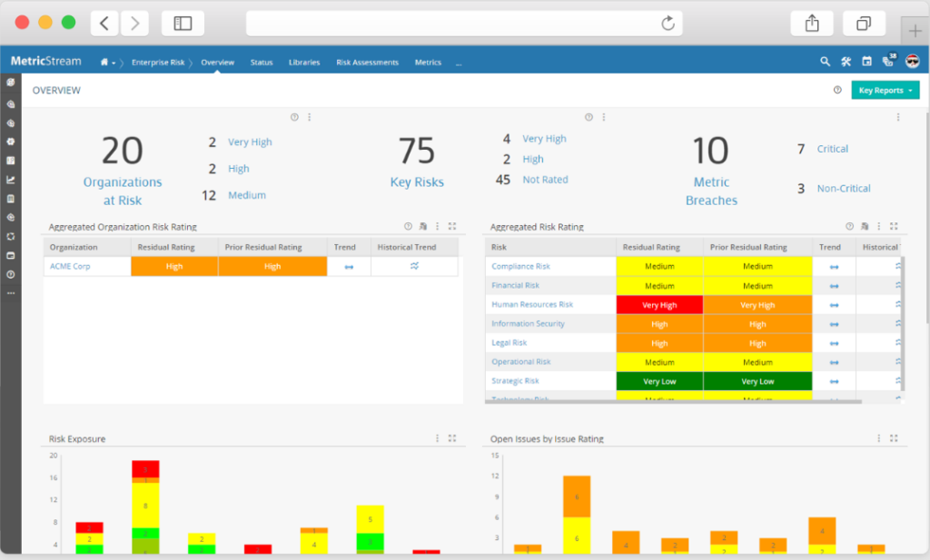This screenshot has width=930, height=560.
Task: Expand Aggregated Risk Rating to fullscreen
Action: pyautogui.click(x=894, y=225)
